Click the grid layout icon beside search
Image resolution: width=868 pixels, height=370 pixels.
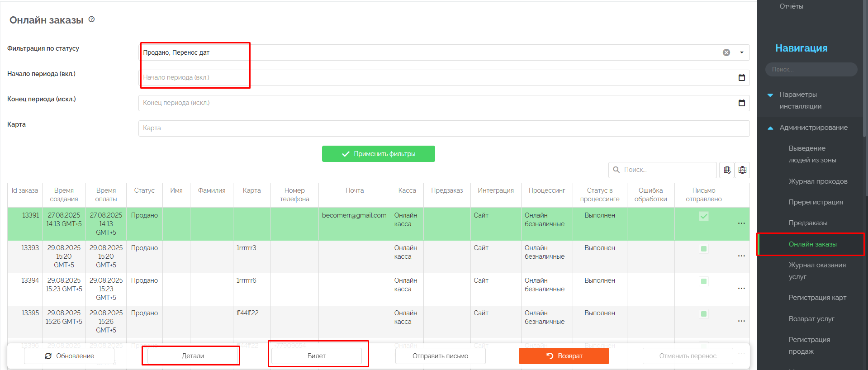click(x=742, y=170)
